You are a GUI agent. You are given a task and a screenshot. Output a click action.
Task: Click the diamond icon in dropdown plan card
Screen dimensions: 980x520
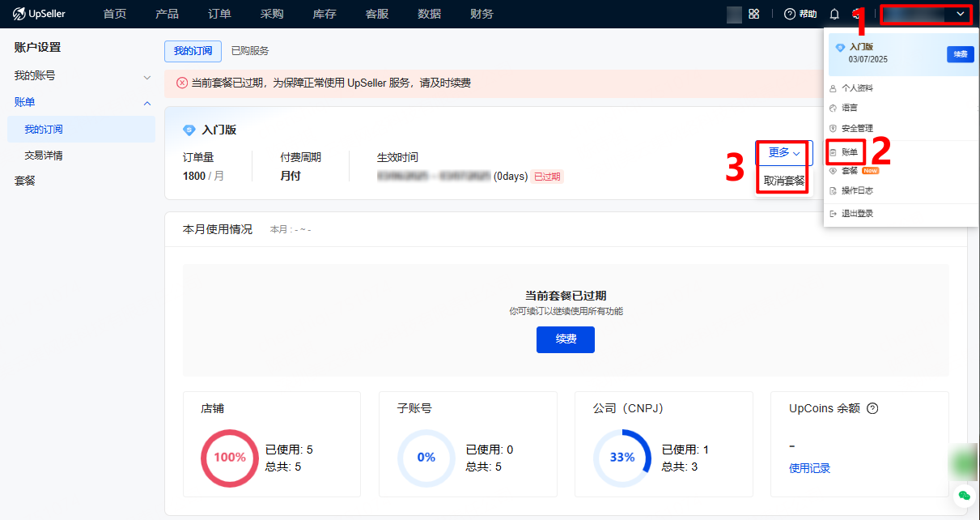tap(840, 48)
